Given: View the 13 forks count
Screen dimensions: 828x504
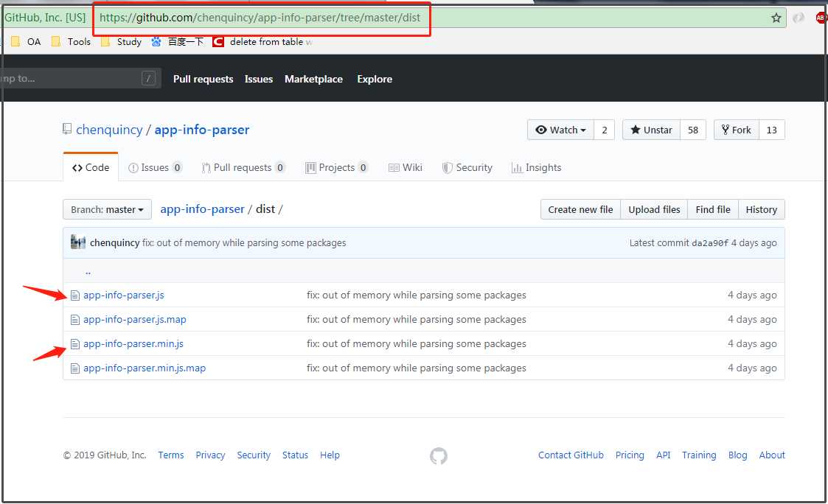Looking at the screenshot, I should pyautogui.click(x=771, y=130).
